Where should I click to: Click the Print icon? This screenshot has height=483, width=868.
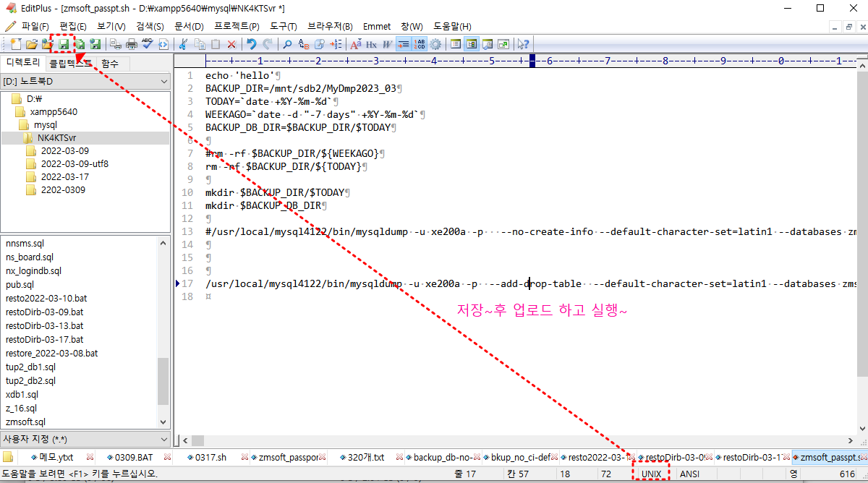point(131,44)
